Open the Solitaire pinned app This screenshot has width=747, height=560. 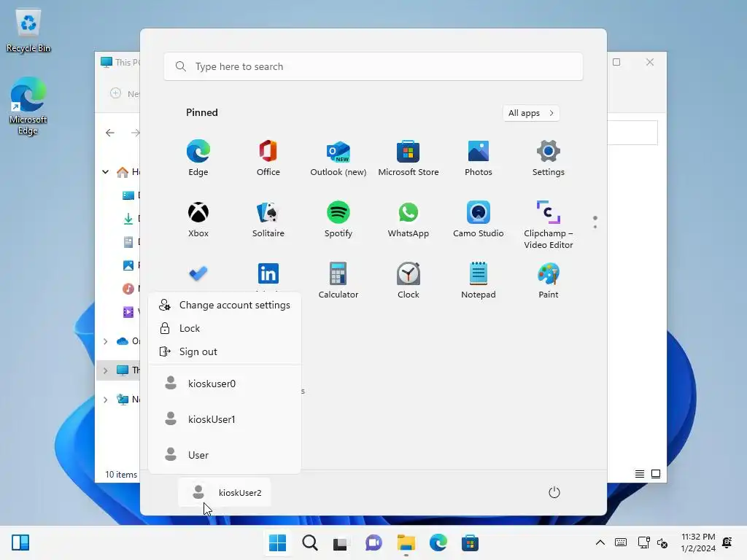(268, 219)
